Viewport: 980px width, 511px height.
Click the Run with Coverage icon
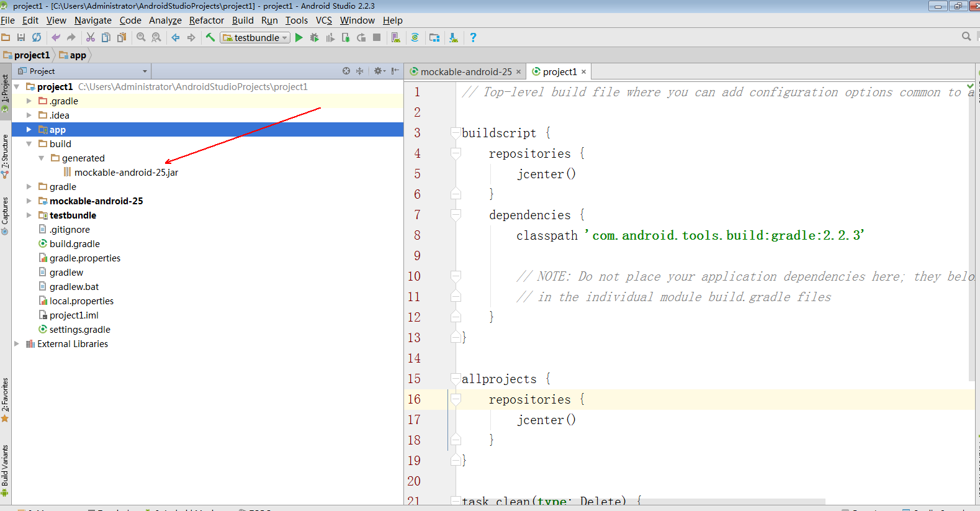(330, 37)
